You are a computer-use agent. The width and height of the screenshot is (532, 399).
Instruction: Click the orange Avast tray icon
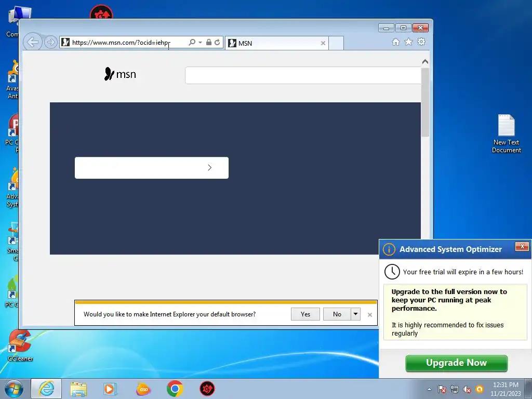[x=480, y=389]
